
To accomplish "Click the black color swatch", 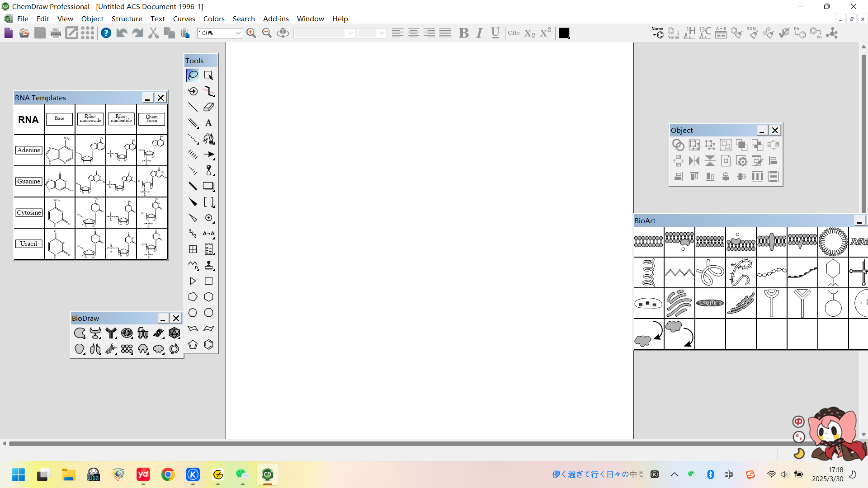I will tap(564, 33).
